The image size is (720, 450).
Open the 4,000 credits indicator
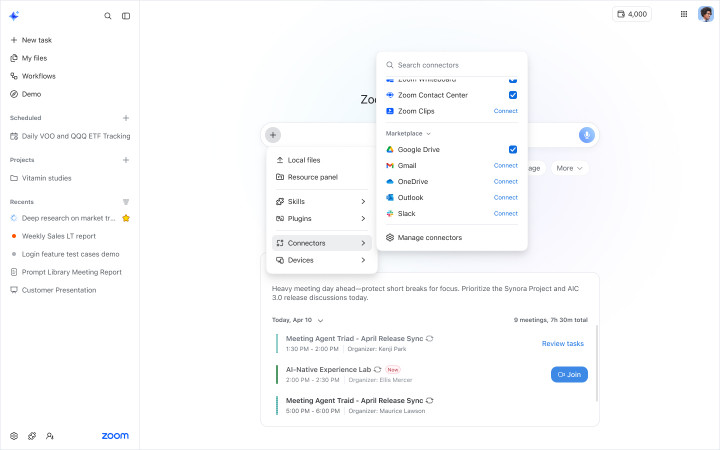pyautogui.click(x=632, y=14)
